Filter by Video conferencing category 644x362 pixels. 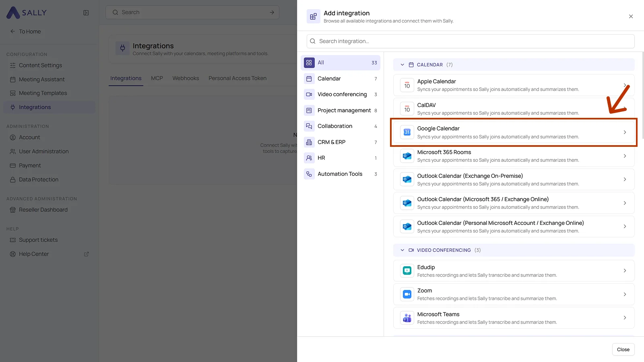point(341,95)
